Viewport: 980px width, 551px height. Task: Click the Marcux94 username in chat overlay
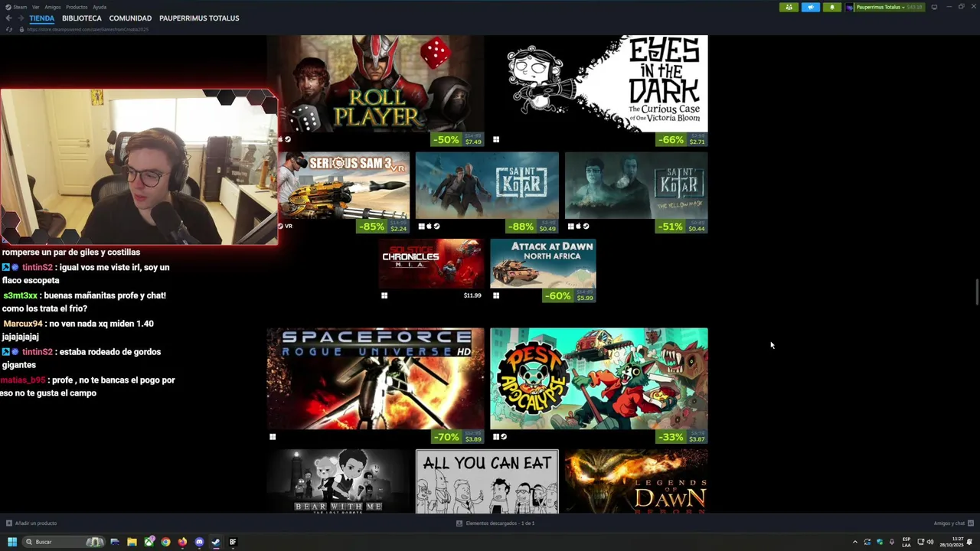point(22,324)
